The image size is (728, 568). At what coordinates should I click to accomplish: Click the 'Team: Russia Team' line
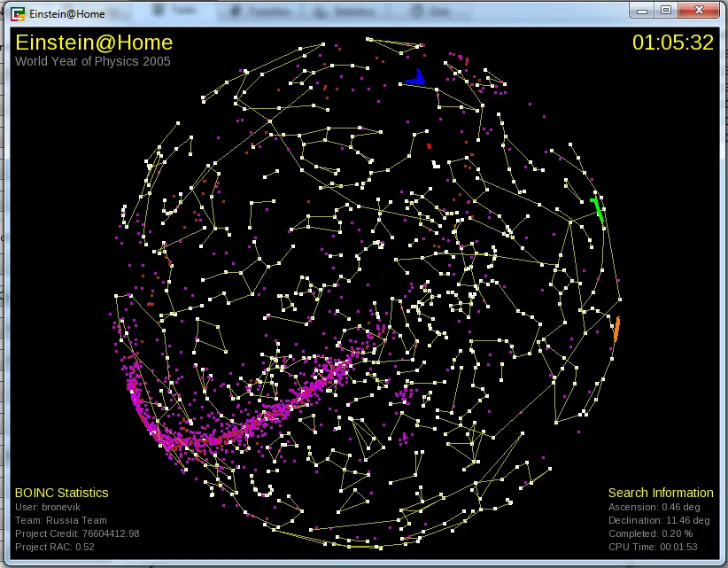click(61, 520)
